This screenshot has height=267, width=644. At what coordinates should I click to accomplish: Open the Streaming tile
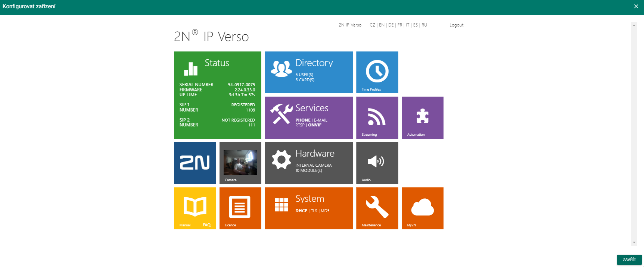377,118
